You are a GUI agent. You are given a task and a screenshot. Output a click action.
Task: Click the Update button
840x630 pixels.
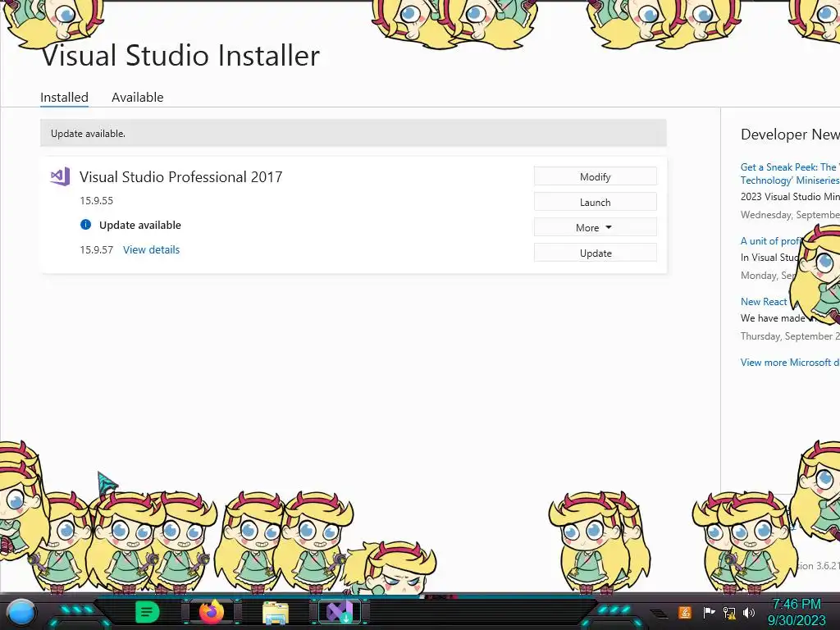(596, 253)
